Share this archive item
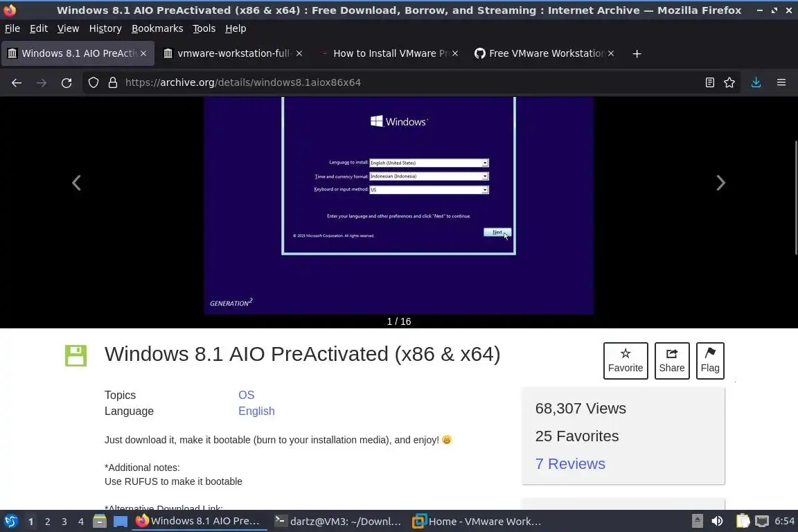This screenshot has height=532, width=798. [x=672, y=361]
